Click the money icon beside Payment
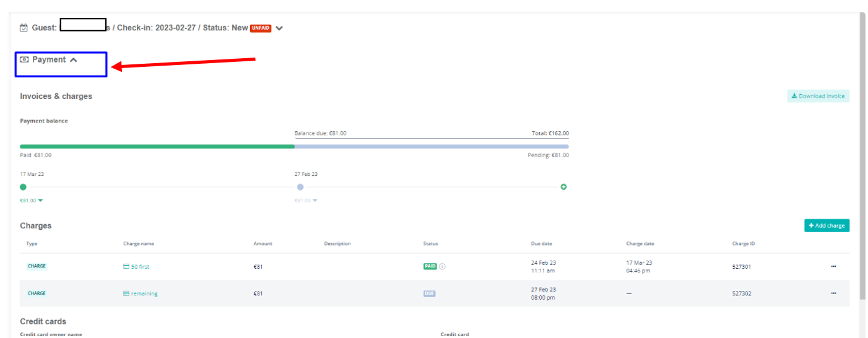Viewport: 868px width, 338px height. pyautogui.click(x=25, y=60)
